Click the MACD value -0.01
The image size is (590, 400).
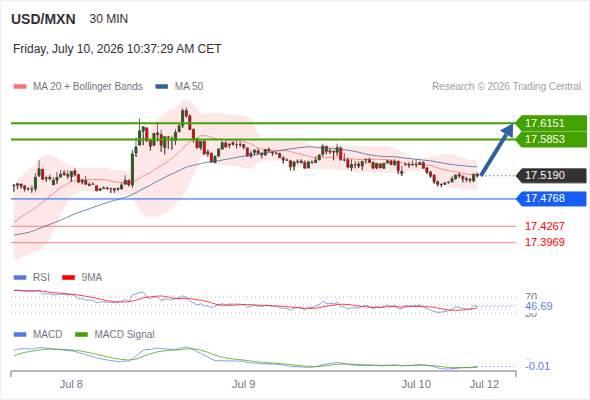pyautogui.click(x=537, y=366)
